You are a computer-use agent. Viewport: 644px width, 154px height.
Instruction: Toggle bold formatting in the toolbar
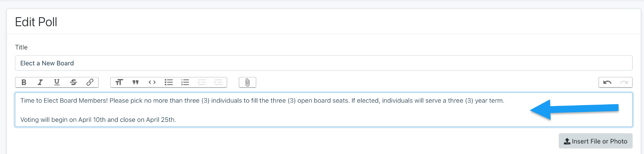(24, 82)
